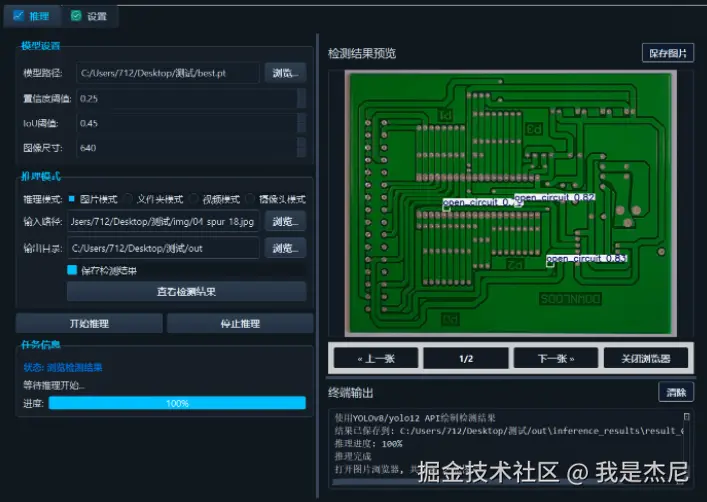Adjust the 图像尺寸 spinner arrows
Viewport: 707px width, 502px height.
[x=302, y=147]
